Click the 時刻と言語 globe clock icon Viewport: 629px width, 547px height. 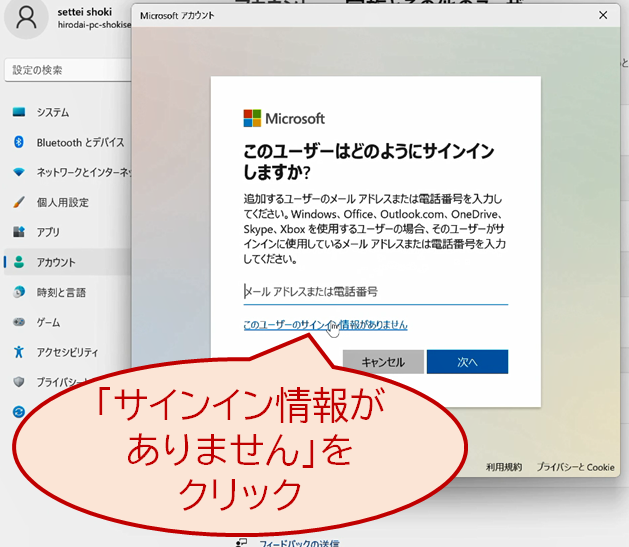click(19, 292)
